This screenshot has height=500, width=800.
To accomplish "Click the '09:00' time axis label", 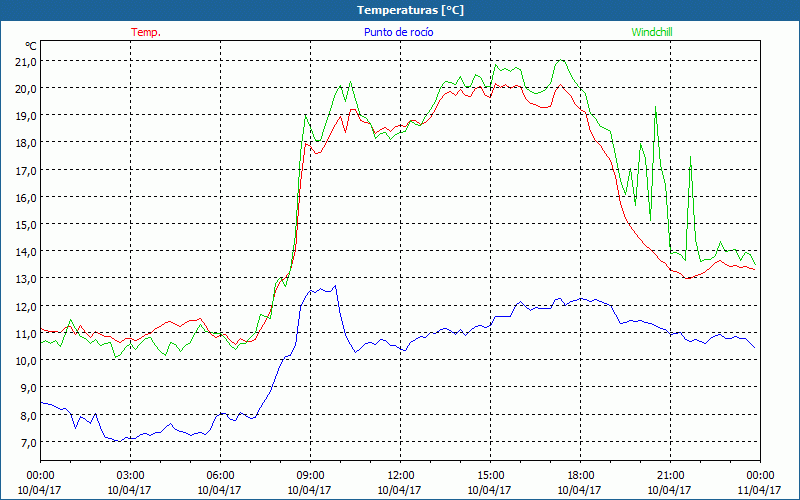I will coord(310,476).
